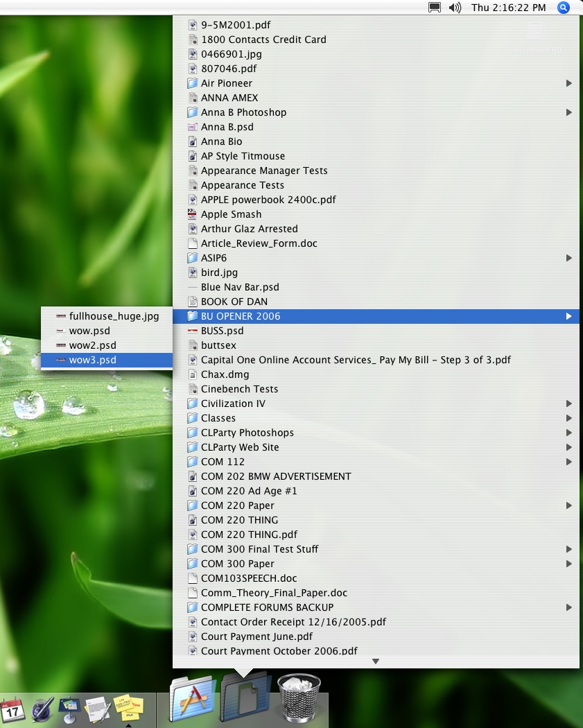
Task: Open fullhouse_huge.jpg from the submenu
Action: coord(107,317)
